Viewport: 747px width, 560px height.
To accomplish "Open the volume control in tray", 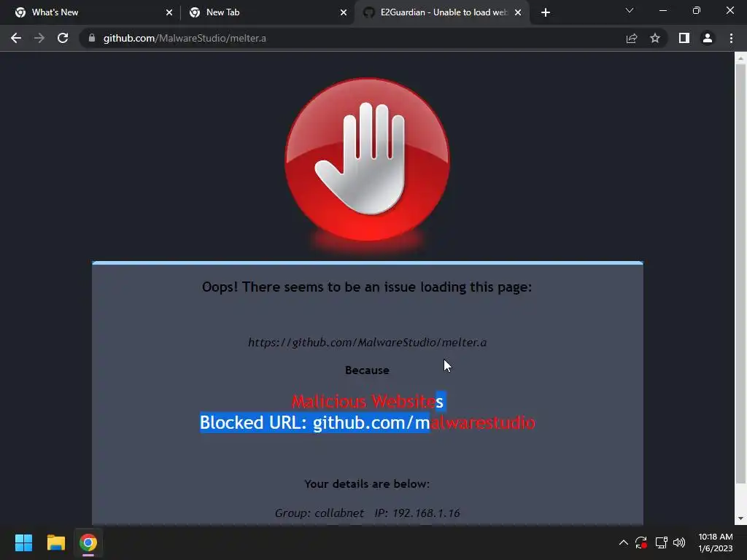I will tap(679, 542).
